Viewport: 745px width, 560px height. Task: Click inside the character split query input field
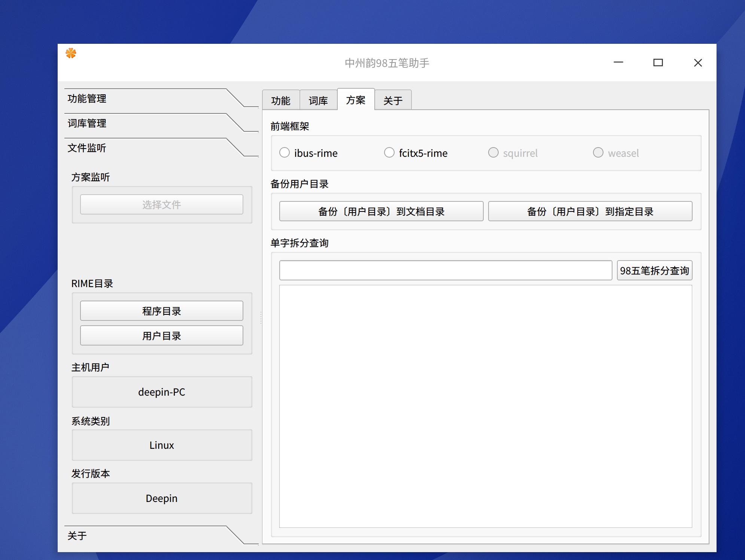coord(445,270)
